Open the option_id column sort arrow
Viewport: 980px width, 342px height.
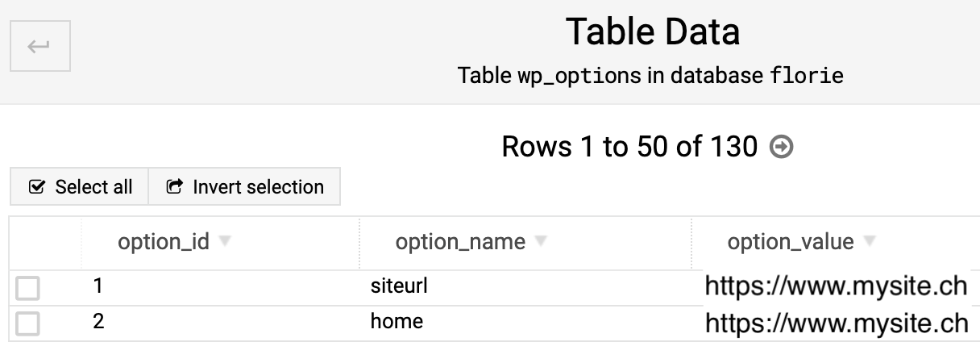(x=226, y=242)
